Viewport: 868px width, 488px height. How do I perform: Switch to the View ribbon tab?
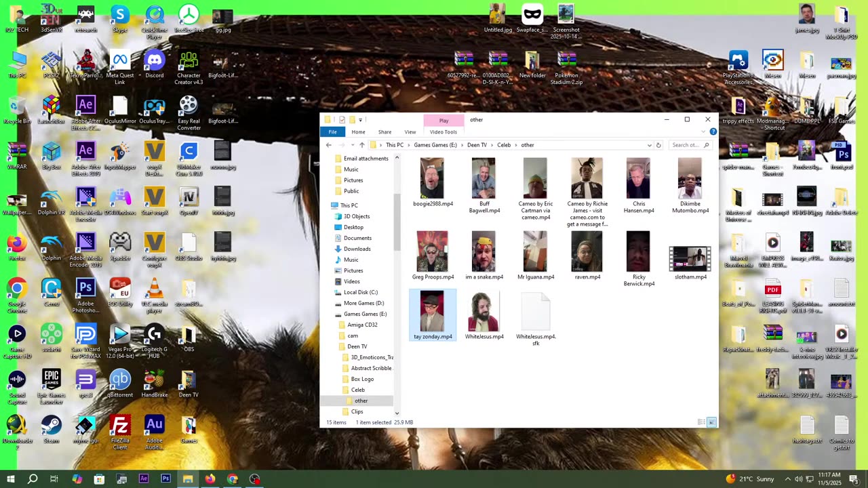410,132
